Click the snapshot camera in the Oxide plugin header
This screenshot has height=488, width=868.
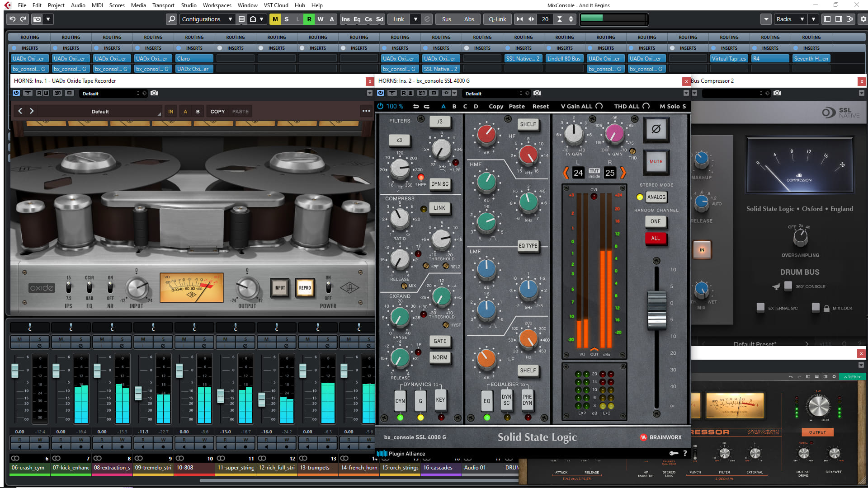(154, 93)
